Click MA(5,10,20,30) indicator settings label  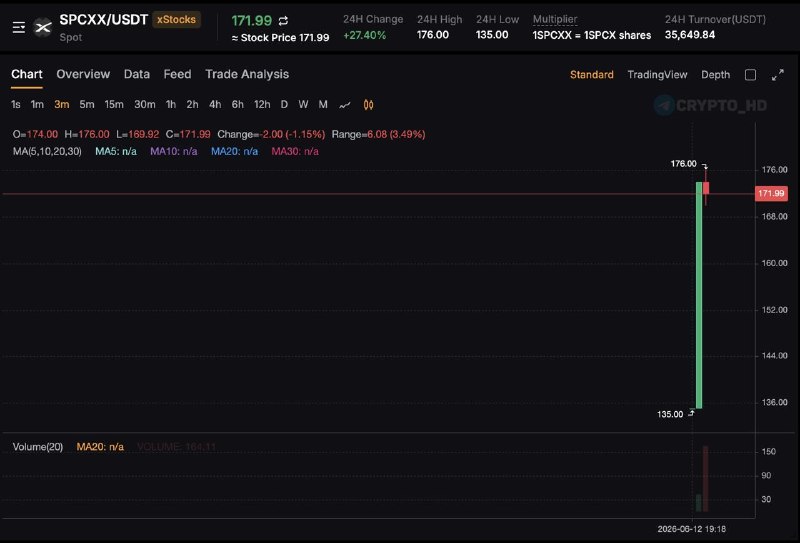pyautogui.click(x=47, y=152)
